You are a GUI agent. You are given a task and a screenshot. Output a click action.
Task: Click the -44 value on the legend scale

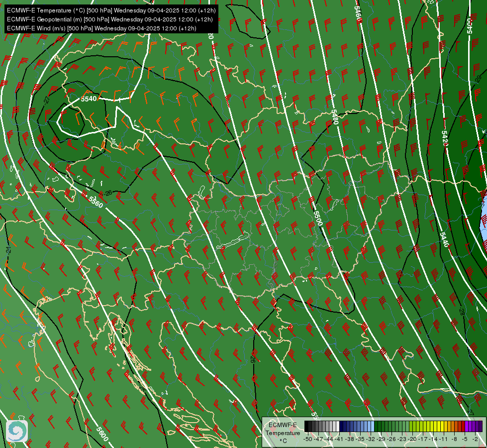point(329,439)
